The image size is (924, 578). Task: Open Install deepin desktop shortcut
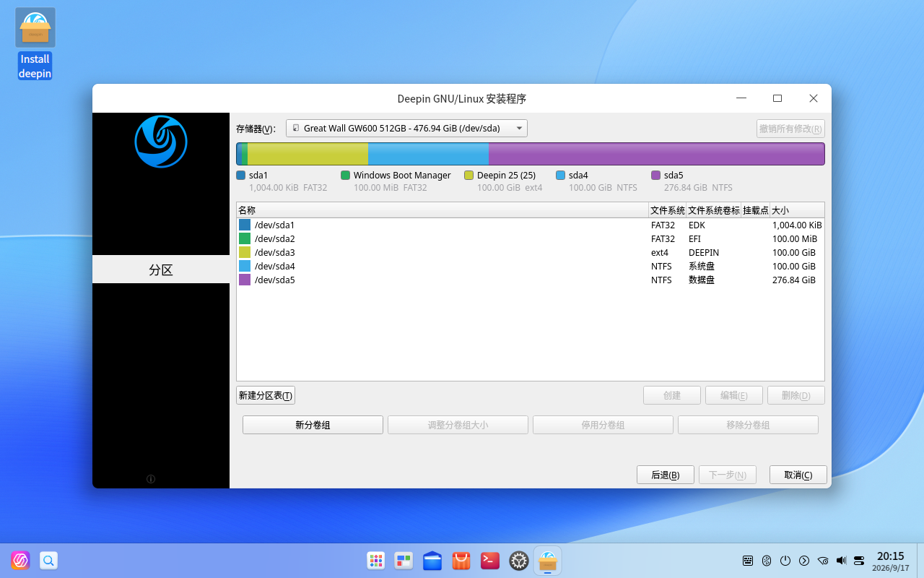point(35,43)
